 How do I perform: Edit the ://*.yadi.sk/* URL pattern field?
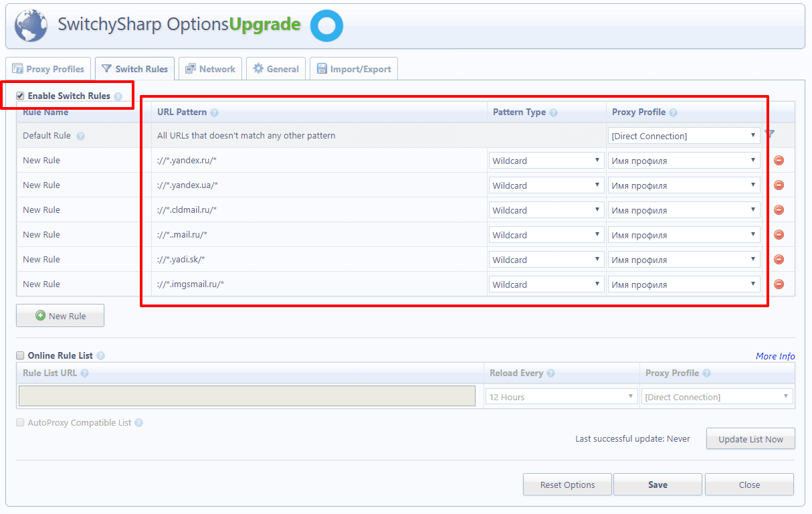pos(319,260)
